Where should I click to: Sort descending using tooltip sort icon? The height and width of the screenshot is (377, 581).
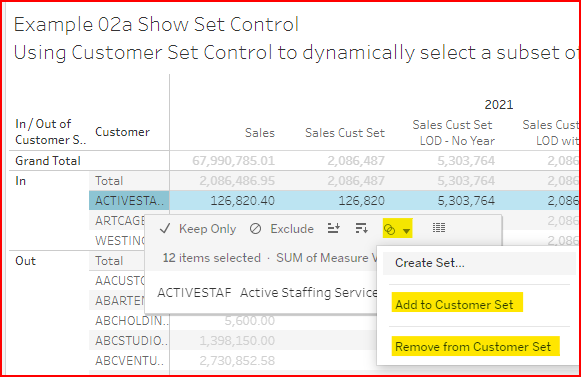361,228
